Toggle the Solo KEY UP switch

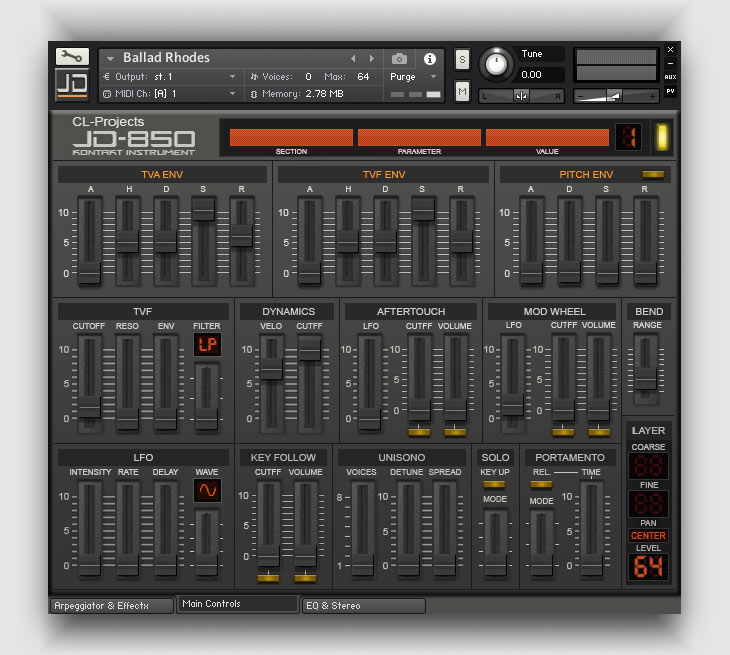coord(494,485)
